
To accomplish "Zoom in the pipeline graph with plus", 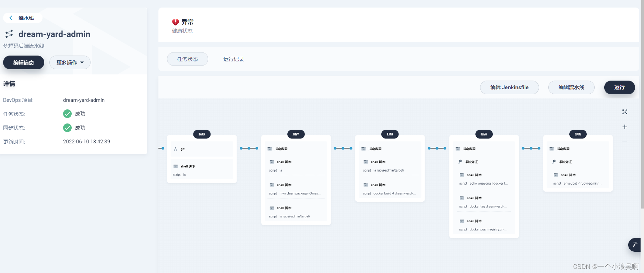I will (625, 127).
